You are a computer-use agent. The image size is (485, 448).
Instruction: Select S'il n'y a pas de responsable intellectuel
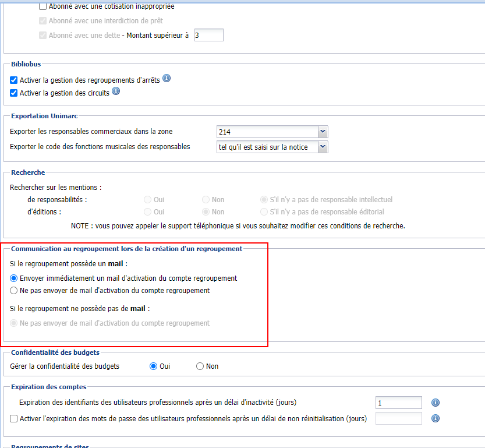264,199
